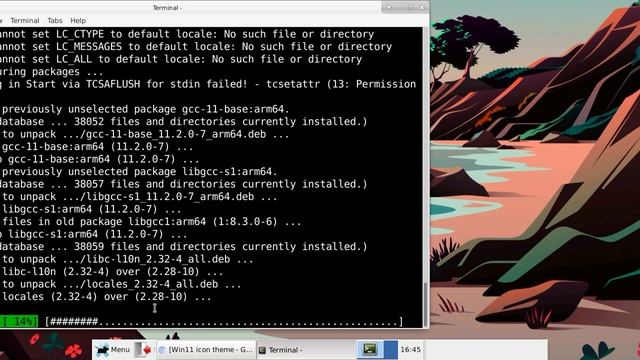640x360 pixels.
Task: Click the green 14% progress indicator
Action: 19,322
